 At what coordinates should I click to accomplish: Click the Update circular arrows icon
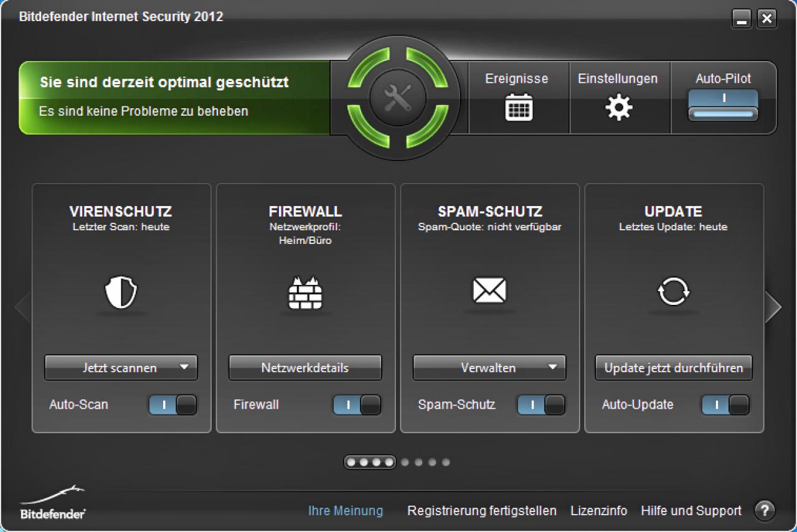674,291
